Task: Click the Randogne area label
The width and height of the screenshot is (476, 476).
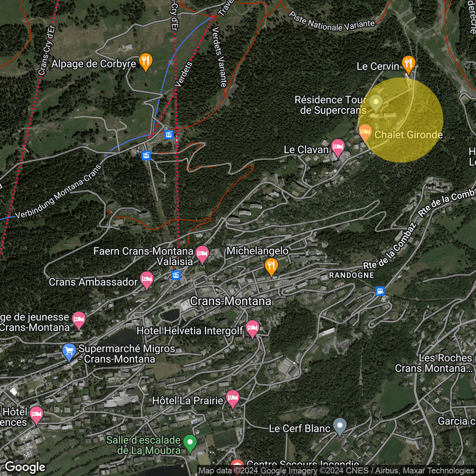Action: 352,275
